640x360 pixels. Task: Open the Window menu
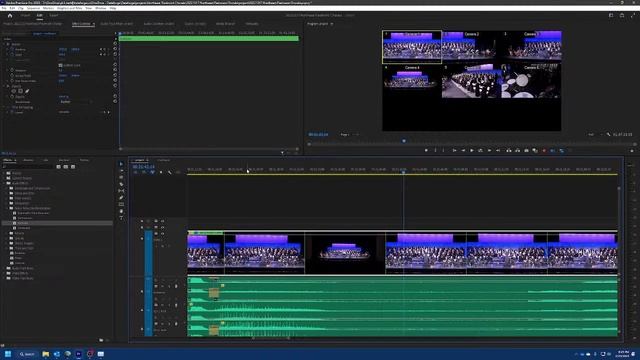coord(100,8)
